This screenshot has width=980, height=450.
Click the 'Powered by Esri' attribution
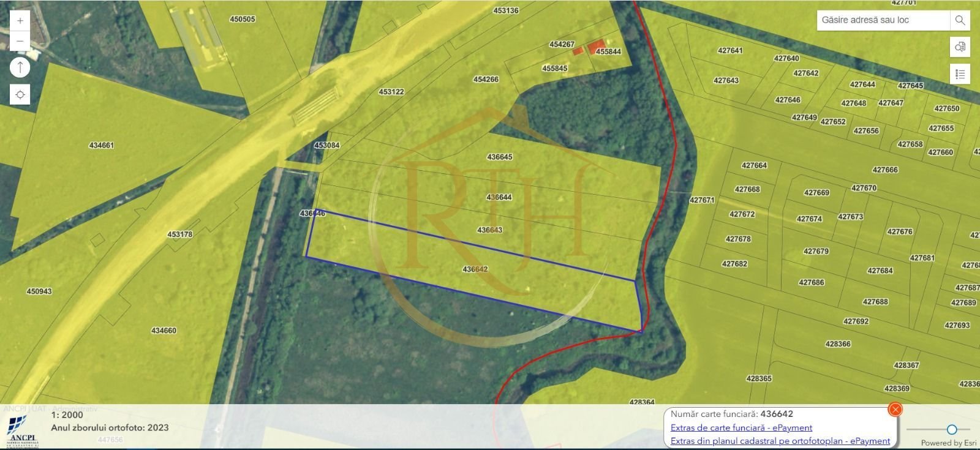948,443
